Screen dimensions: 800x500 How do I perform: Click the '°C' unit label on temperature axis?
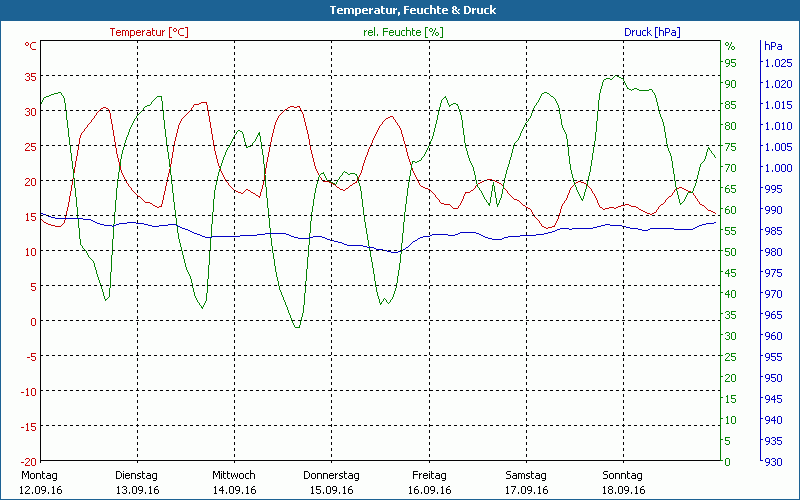click(31, 46)
